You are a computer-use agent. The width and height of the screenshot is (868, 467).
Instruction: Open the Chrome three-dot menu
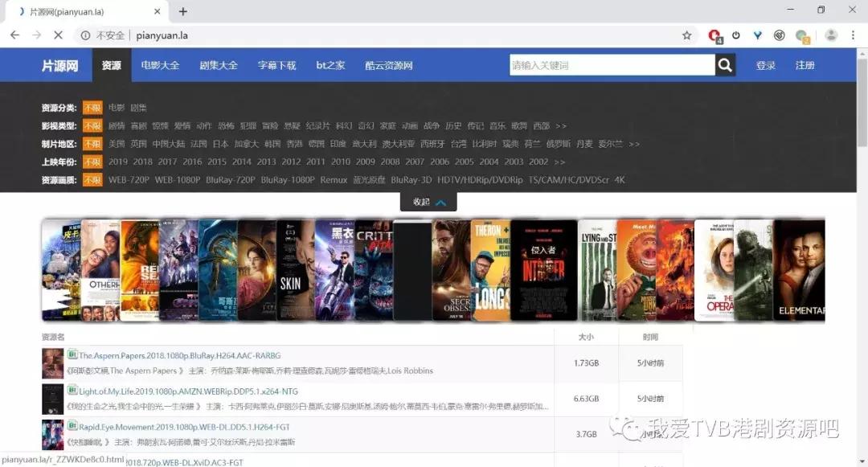pos(853,35)
